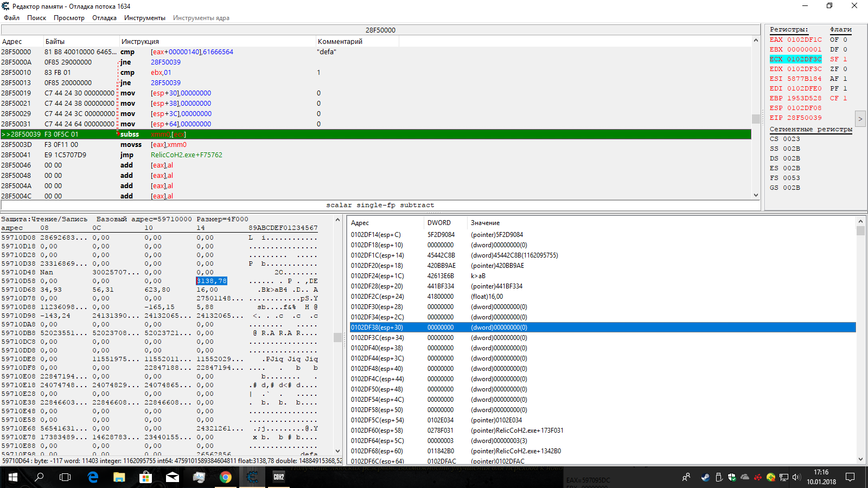Image resolution: width=868 pixels, height=488 pixels.
Task: Click the highlighted ECX register
Action: coord(795,59)
